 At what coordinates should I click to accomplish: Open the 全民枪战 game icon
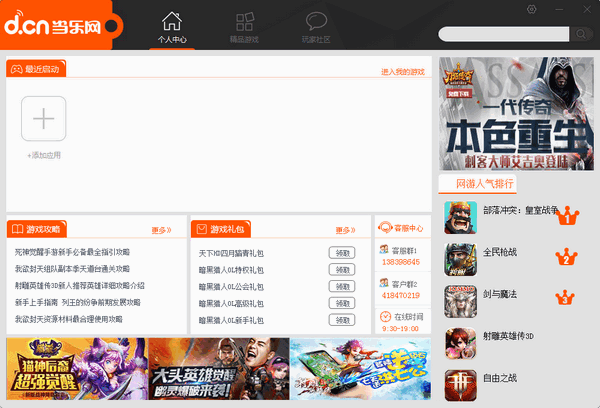point(460,259)
